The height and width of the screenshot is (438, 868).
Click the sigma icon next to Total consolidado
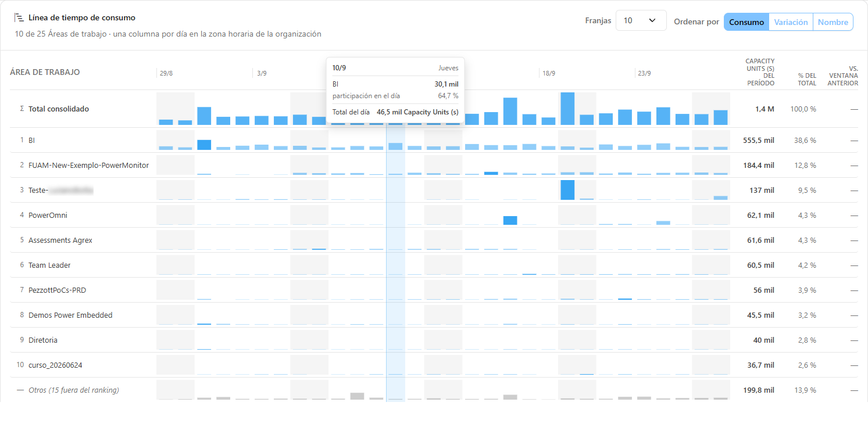tap(22, 109)
